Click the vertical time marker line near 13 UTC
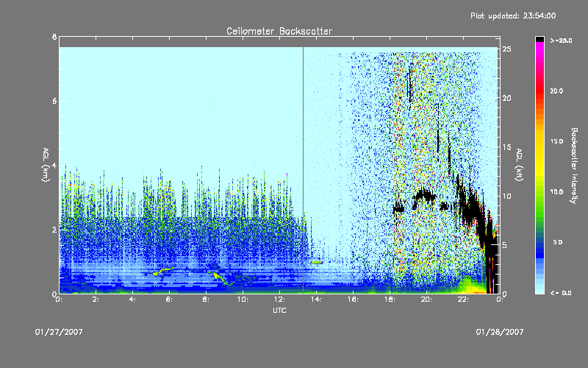 [x=303, y=170]
